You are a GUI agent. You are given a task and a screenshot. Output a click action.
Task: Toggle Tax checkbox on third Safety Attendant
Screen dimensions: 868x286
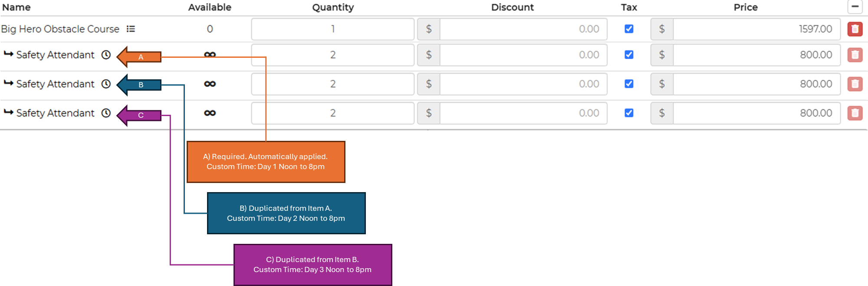pyautogui.click(x=629, y=113)
